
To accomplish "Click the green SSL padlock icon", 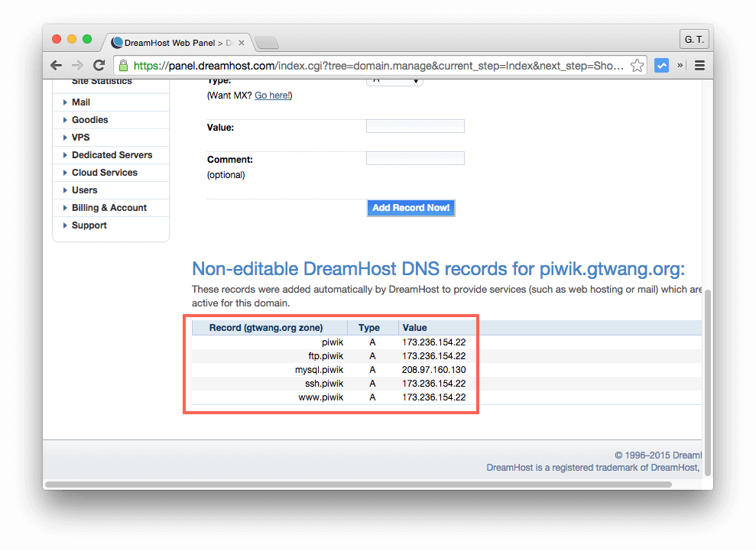I will (x=124, y=66).
